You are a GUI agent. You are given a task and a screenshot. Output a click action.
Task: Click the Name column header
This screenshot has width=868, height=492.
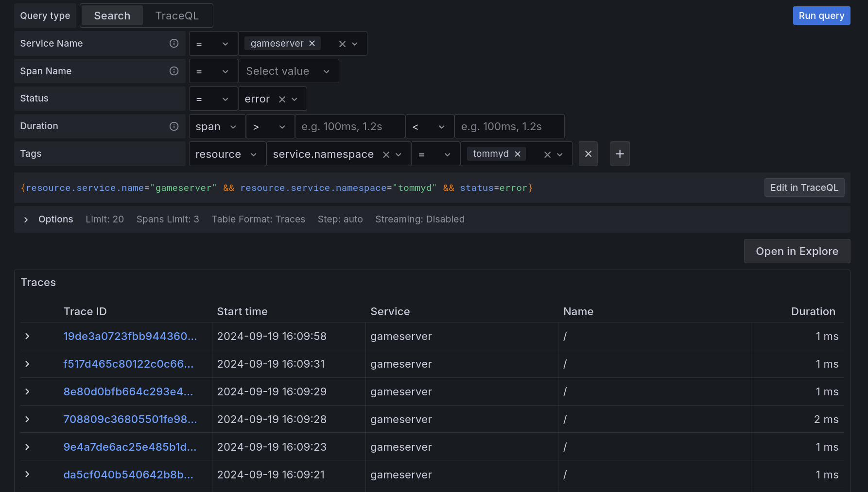coord(578,311)
